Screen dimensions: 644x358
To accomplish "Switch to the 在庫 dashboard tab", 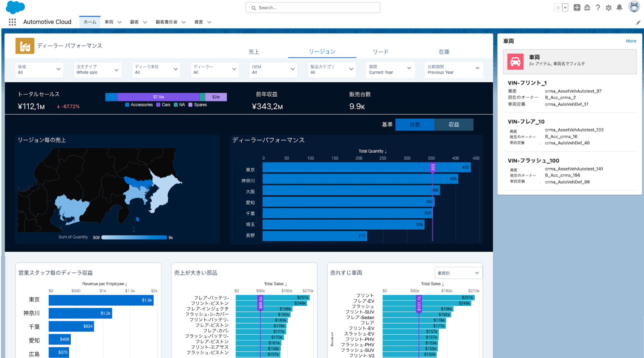I will pyautogui.click(x=444, y=52).
